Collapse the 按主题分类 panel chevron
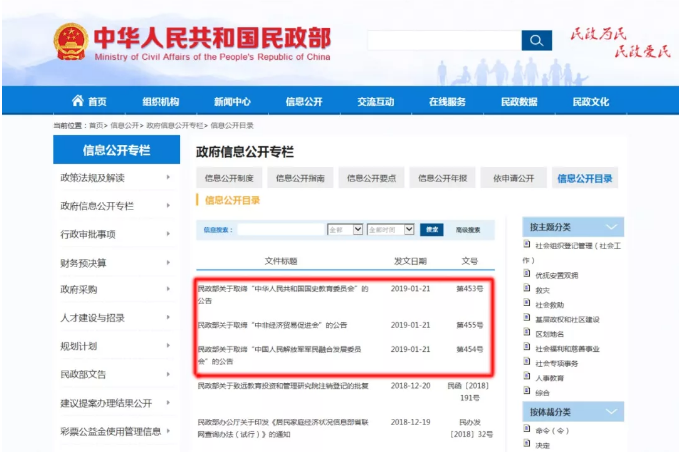This screenshot has height=452, width=685. pyautogui.click(x=612, y=227)
